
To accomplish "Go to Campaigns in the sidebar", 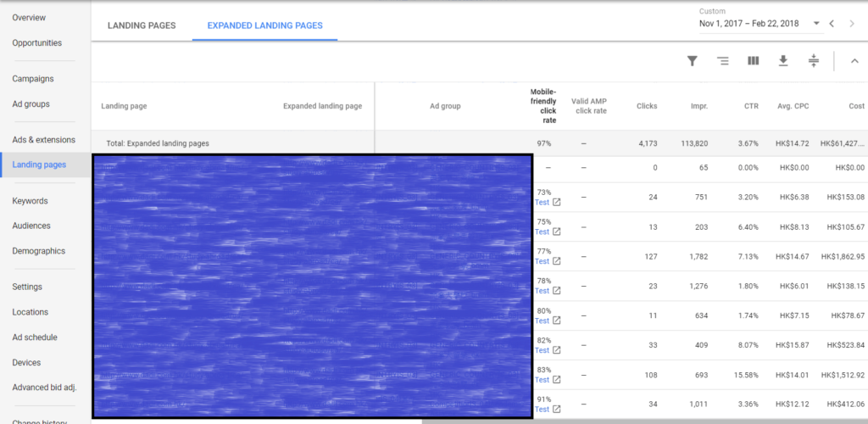I will 33,79.
